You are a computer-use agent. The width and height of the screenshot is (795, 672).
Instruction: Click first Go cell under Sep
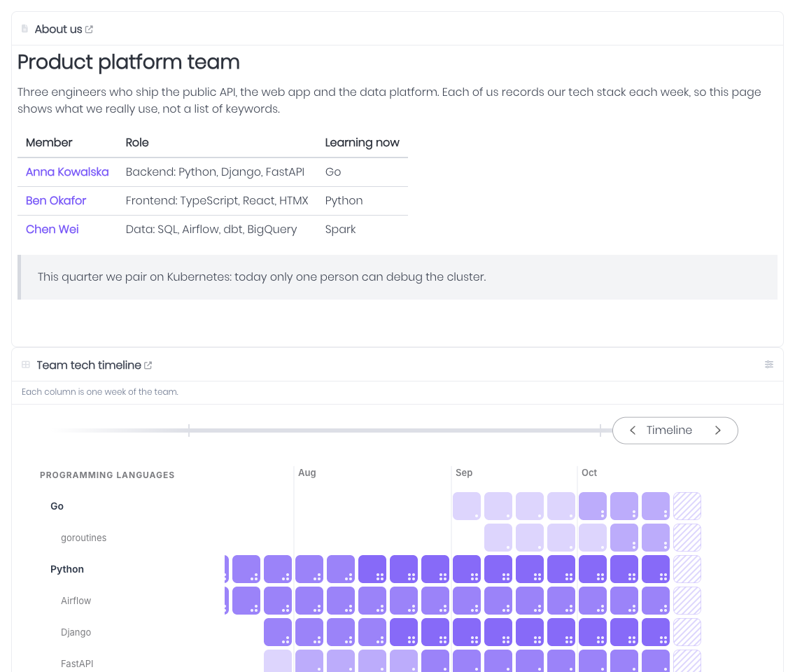click(467, 506)
